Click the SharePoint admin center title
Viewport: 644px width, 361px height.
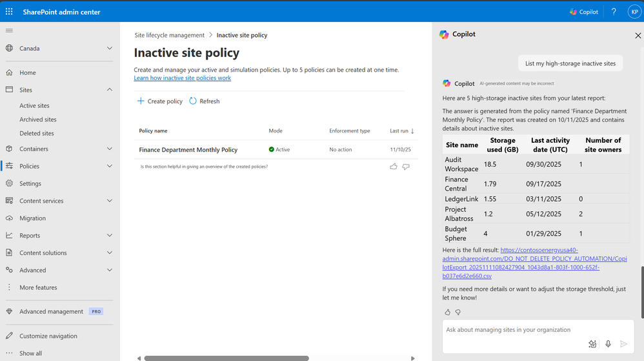(61, 12)
